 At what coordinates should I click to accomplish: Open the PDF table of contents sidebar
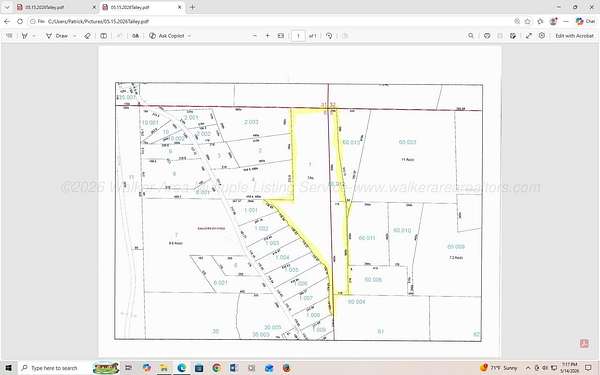[x=9, y=36]
